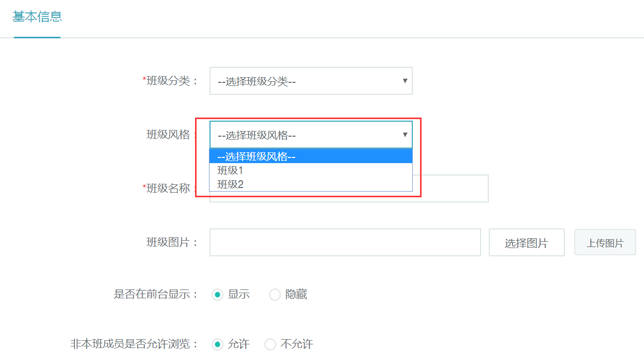Select the 不允许 radio button

[x=270, y=344]
